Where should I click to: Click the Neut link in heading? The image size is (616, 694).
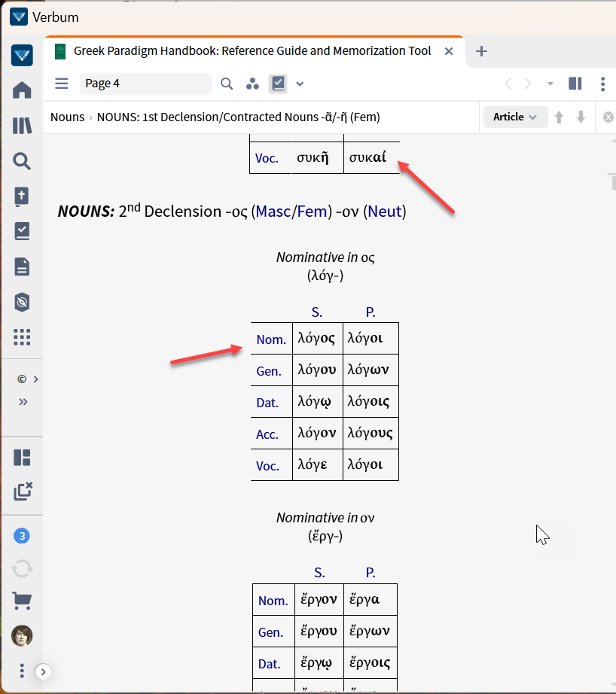coord(384,211)
